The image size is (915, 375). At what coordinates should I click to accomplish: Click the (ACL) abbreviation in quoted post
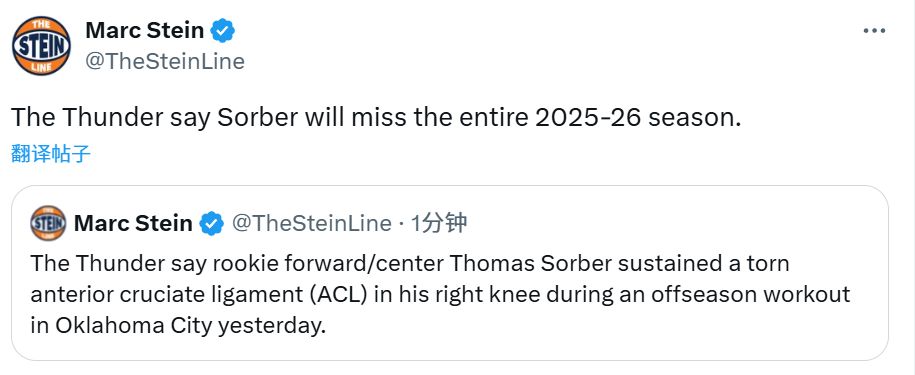pyautogui.click(x=342, y=295)
